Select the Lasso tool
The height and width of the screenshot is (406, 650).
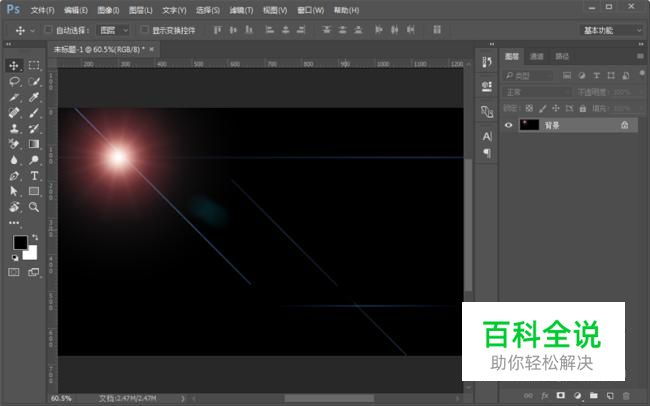14,81
